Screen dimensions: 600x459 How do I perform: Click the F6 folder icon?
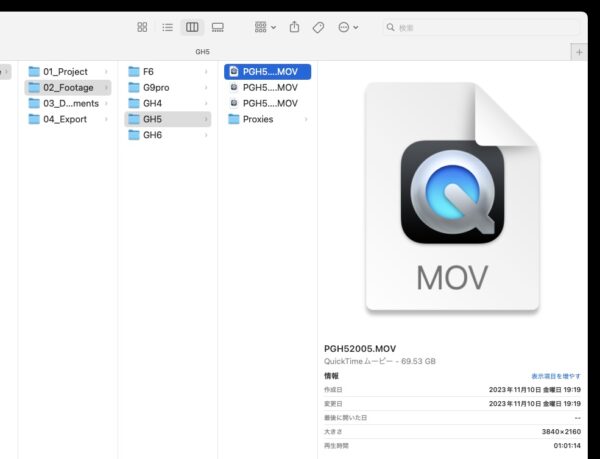pyautogui.click(x=134, y=72)
